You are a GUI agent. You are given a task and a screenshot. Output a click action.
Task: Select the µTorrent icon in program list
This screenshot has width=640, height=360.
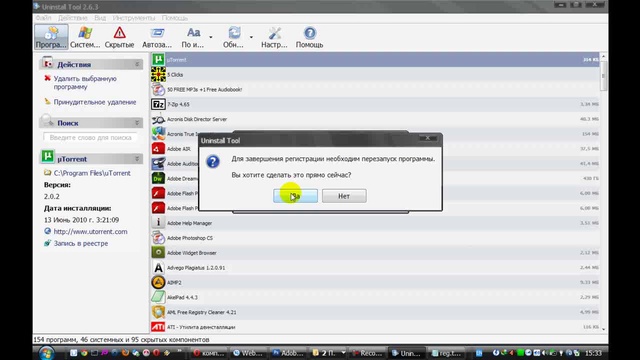158,60
